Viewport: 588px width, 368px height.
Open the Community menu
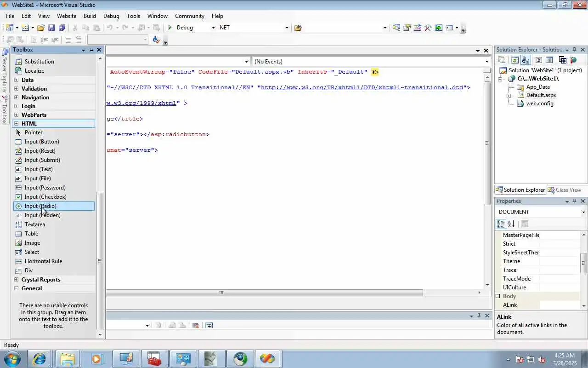pyautogui.click(x=189, y=16)
